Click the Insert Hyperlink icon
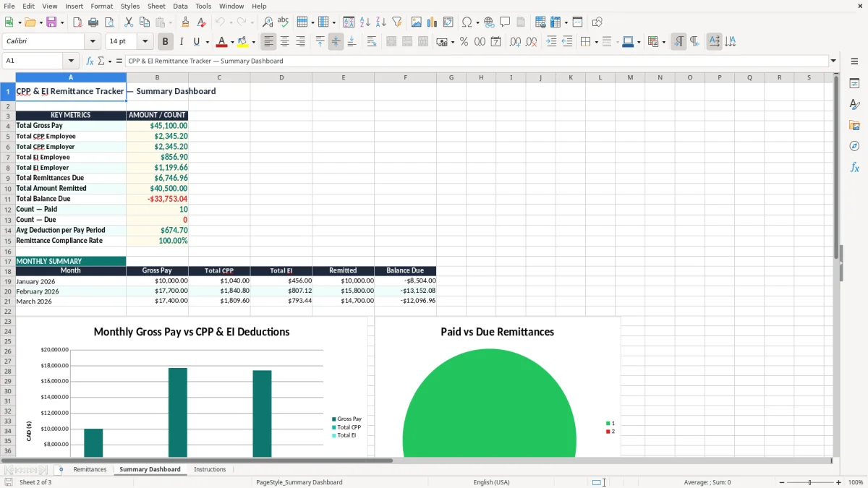The width and height of the screenshot is (868, 488). [x=489, y=22]
